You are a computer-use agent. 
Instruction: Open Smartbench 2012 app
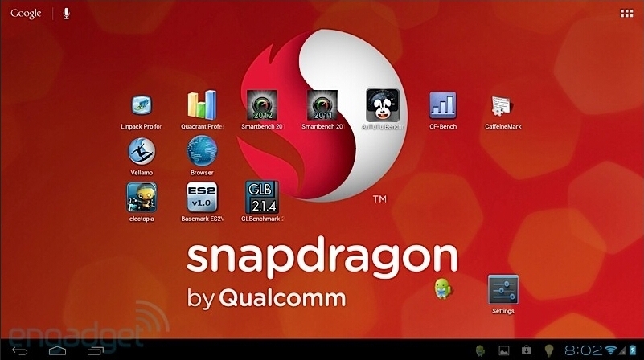click(262, 105)
